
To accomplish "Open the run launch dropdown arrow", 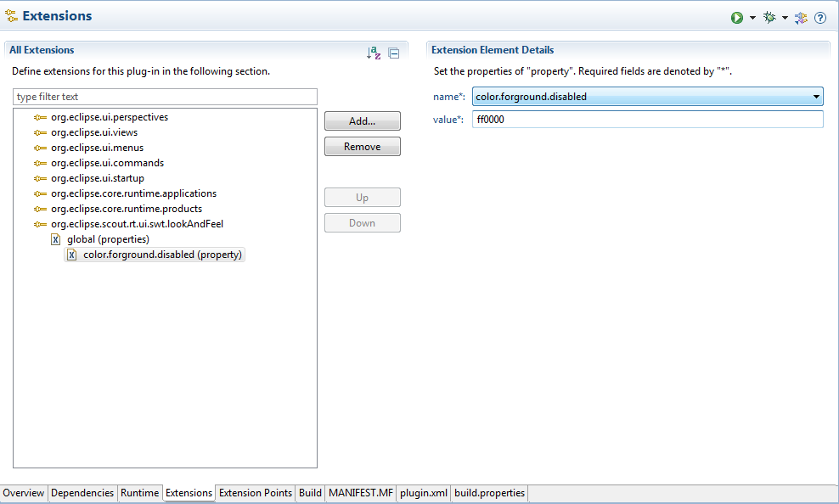I will pyautogui.click(x=752, y=18).
